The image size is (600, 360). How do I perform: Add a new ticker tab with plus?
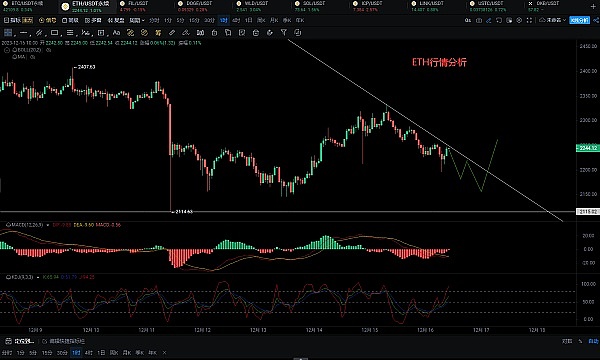pyautogui.click(x=593, y=6)
